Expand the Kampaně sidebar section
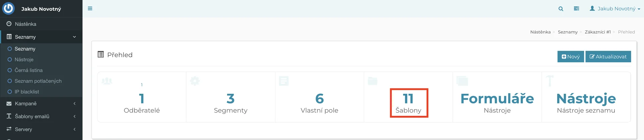The image size is (644, 140). (74, 104)
